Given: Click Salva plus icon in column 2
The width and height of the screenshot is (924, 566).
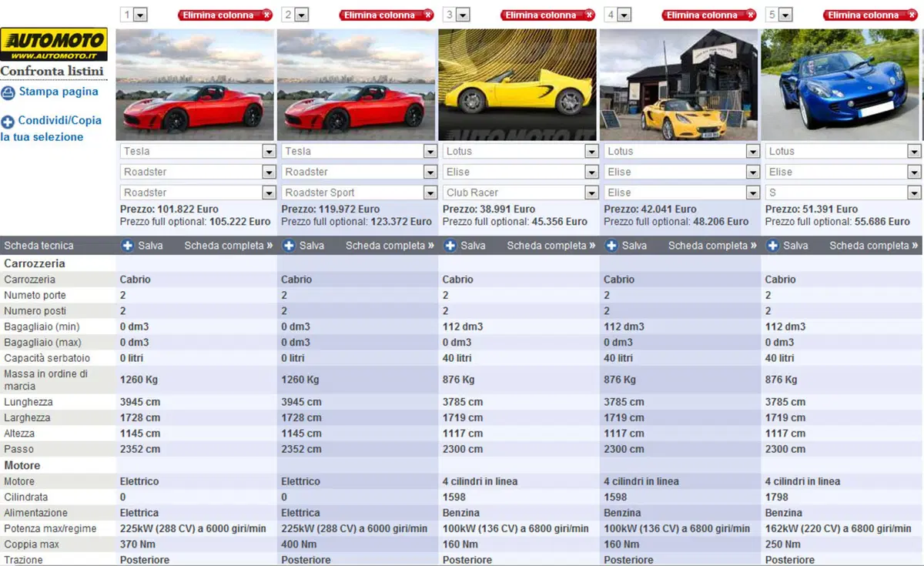Looking at the screenshot, I should (290, 246).
